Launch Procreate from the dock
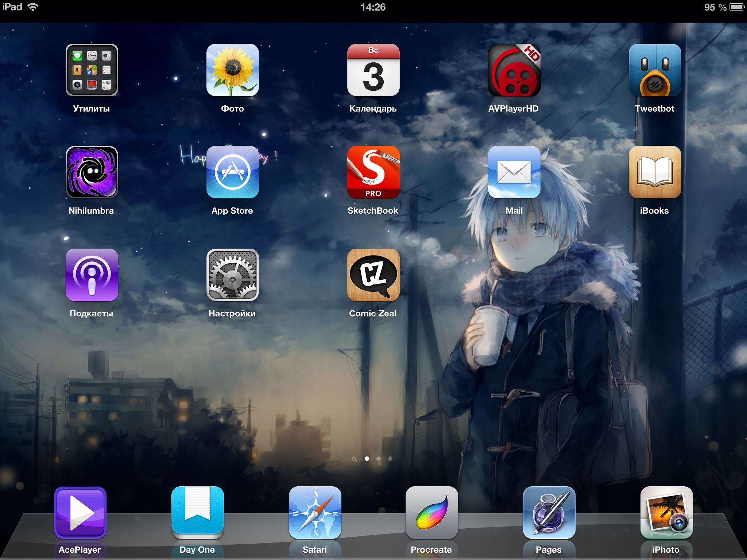This screenshot has height=560, width=747. click(x=431, y=513)
